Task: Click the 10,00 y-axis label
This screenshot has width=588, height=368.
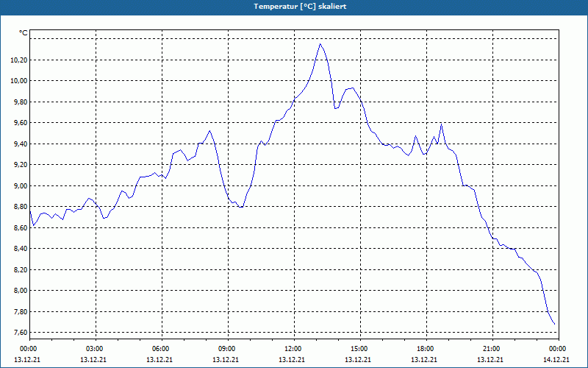Action: coord(21,81)
